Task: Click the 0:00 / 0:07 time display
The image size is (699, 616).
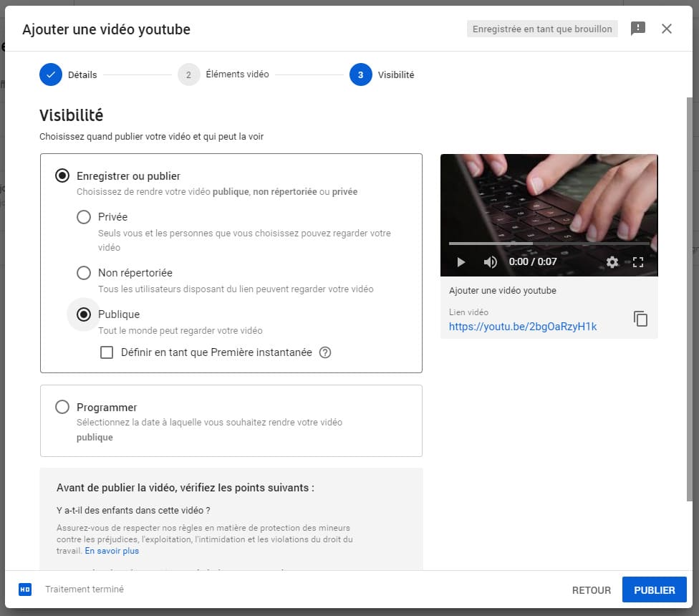Action: coord(533,262)
